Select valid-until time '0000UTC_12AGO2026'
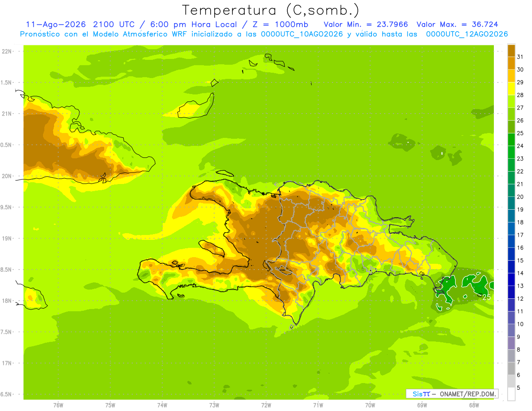532x411 pixels. tap(467, 34)
